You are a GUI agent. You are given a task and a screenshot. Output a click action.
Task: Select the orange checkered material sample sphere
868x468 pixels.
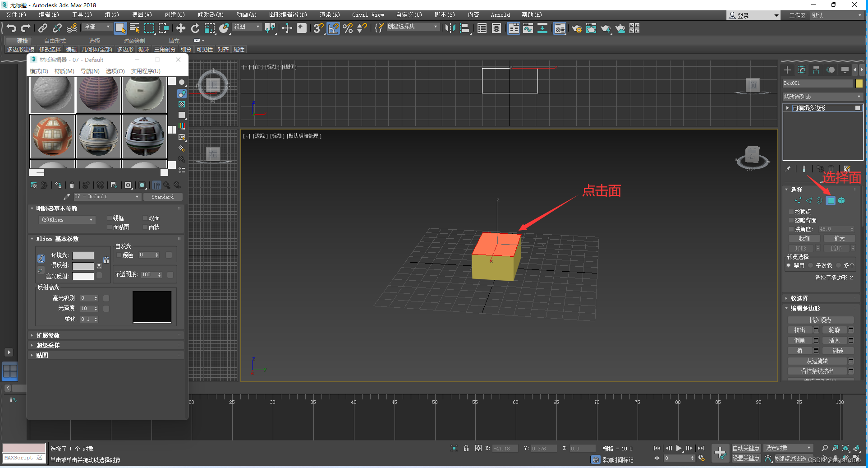coord(52,136)
